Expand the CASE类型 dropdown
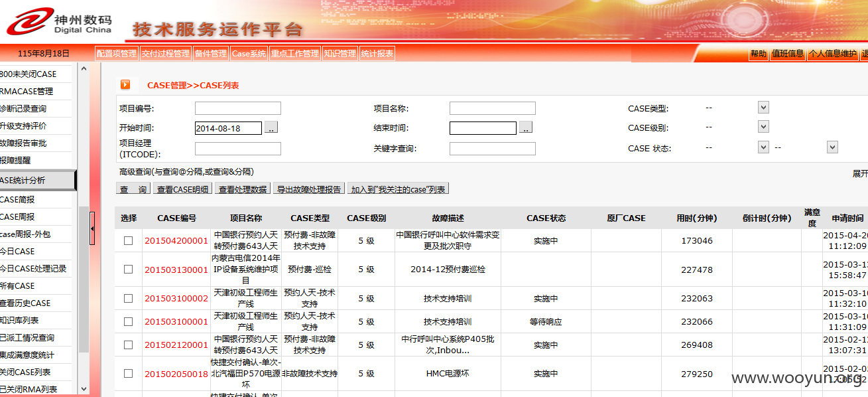Viewport: 868px width, 397px height. [763, 108]
